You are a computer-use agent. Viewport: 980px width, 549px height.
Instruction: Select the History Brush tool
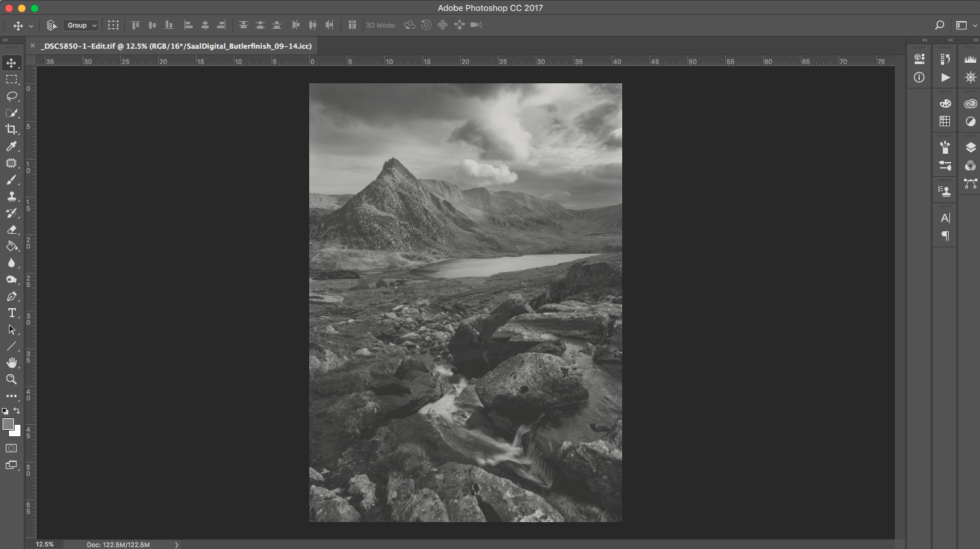coord(12,213)
